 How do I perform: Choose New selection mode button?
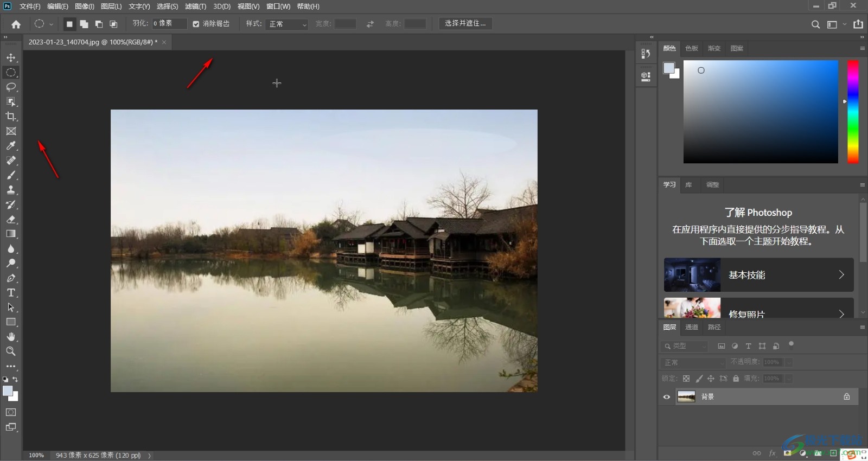click(69, 24)
